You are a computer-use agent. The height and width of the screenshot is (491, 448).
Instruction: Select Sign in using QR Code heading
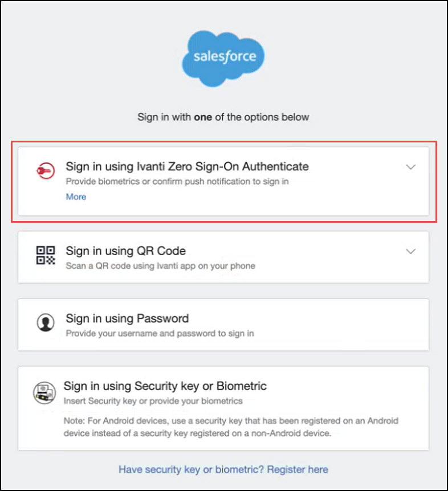125,251
